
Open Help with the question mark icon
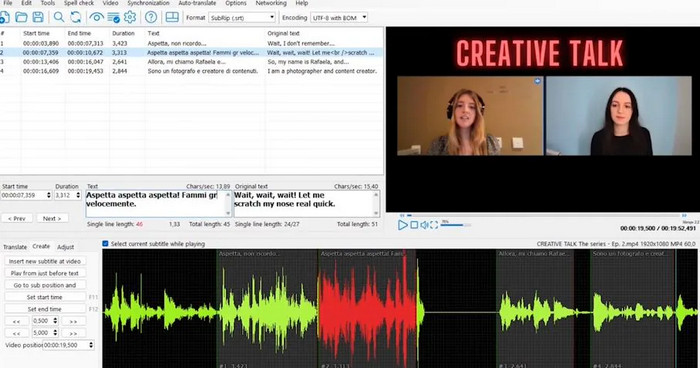click(x=151, y=17)
